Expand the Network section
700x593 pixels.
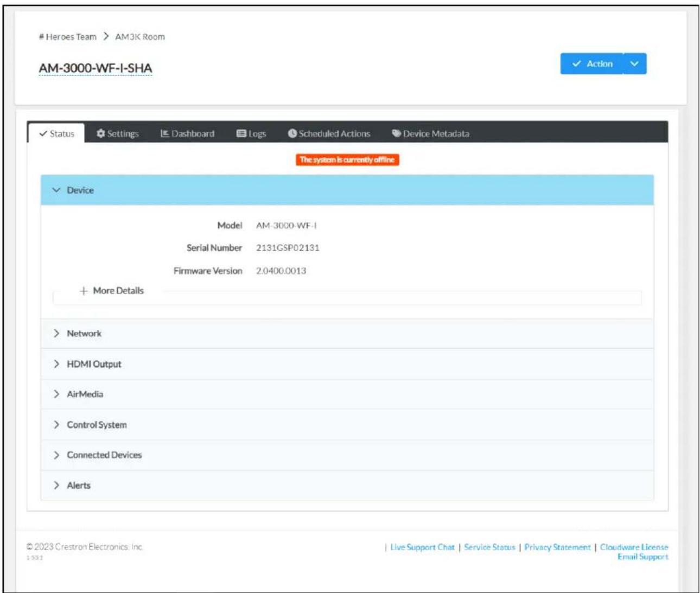coord(347,333)
